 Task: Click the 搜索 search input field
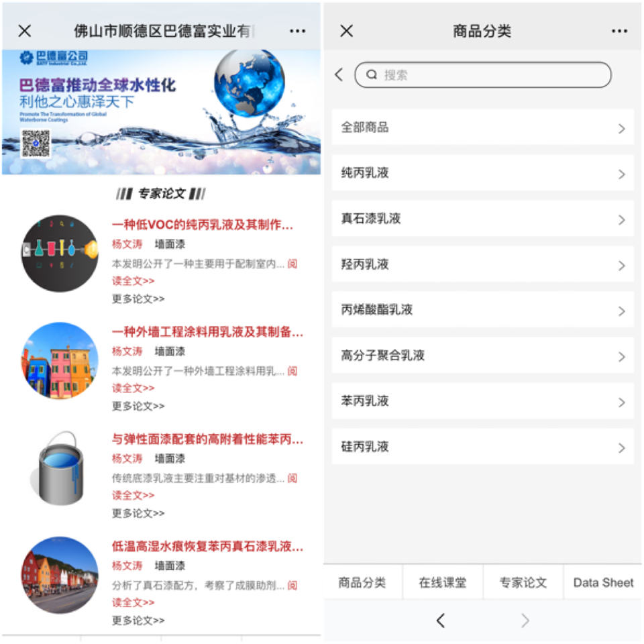pos(483,74)
